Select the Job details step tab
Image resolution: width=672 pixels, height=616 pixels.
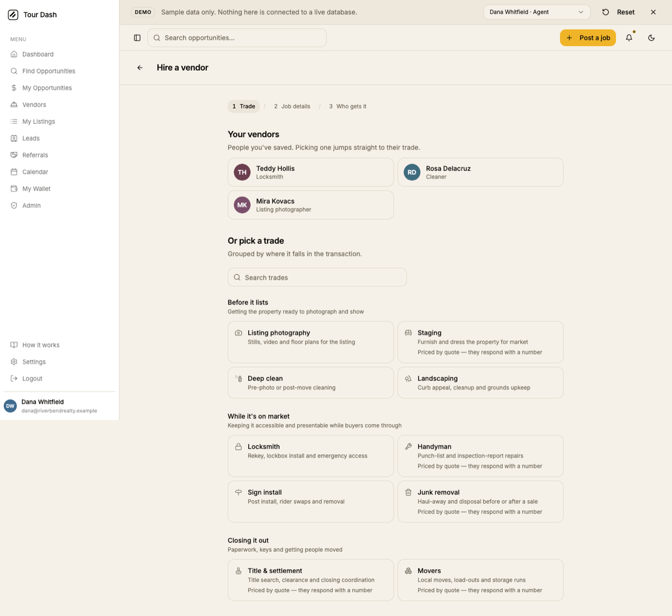pos(292,107)
